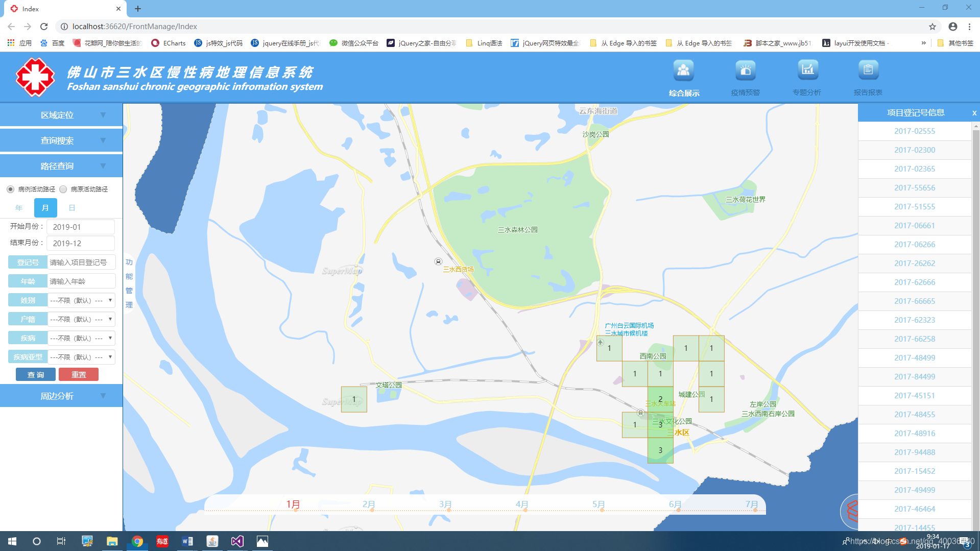
Task: Click the 开始月份 date field
Action: pyautogui.click(x=81, y=227)
